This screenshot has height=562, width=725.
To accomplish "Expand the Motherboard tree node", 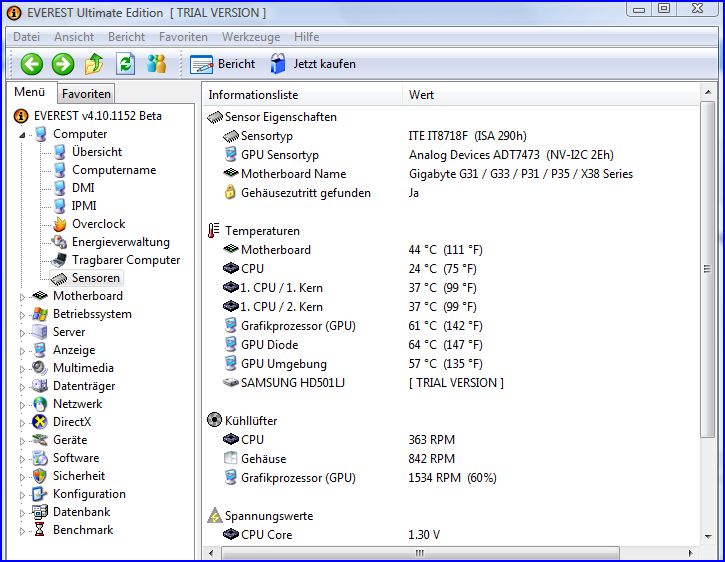I will click(22, 297).
